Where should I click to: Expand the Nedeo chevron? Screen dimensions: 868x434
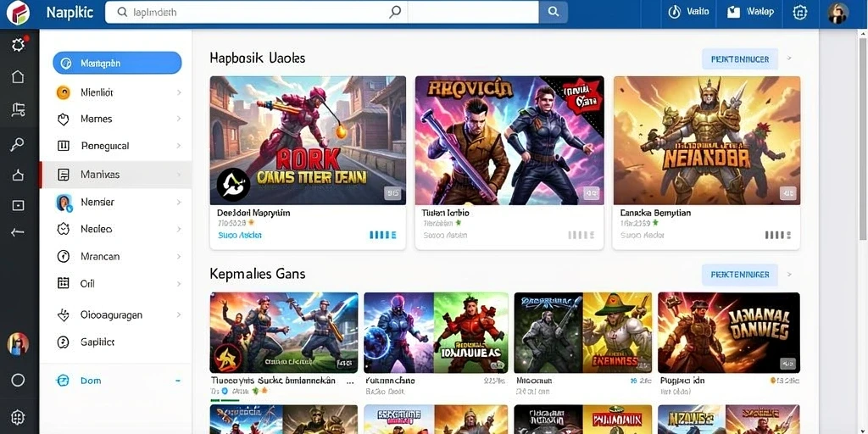179,229
